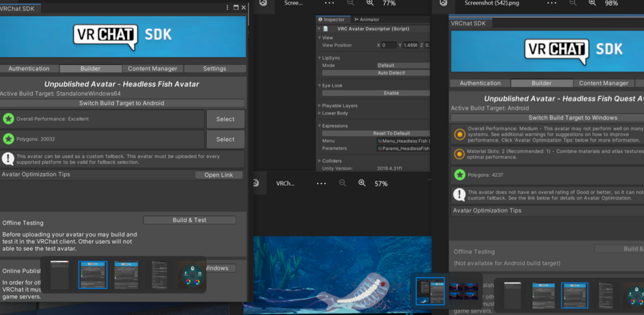This screenshot has height=315, width=644.
Task: Click the Auto Detect! button
Action: 376,72
